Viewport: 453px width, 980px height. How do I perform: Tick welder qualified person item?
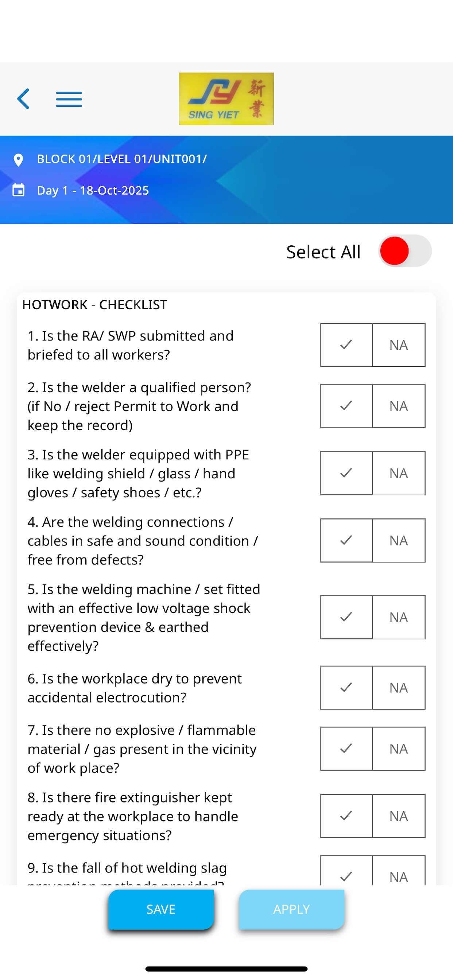pos(346,406)
